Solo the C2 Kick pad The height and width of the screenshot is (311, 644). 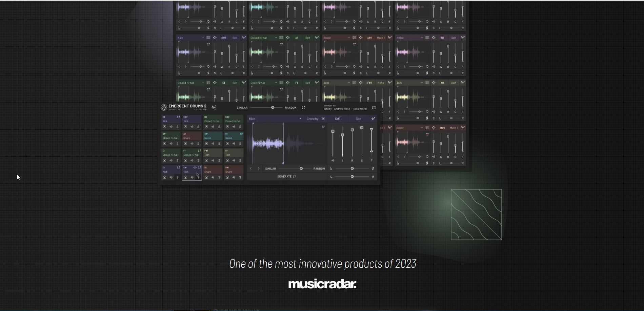pos(177,127)
